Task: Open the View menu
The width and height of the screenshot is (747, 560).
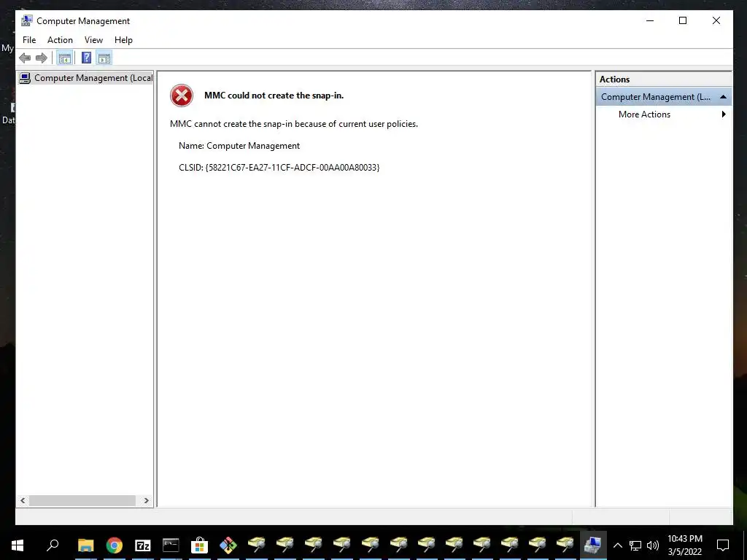Action: tap(93, 40)
